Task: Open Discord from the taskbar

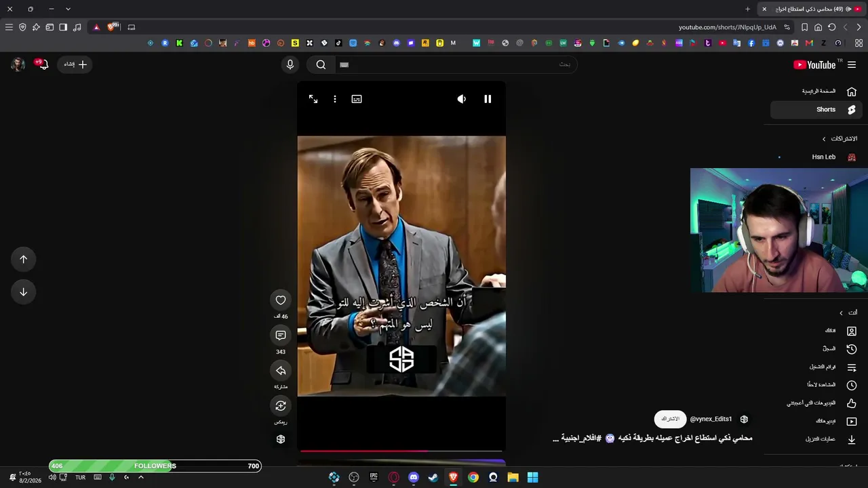Action: [414, 477]
